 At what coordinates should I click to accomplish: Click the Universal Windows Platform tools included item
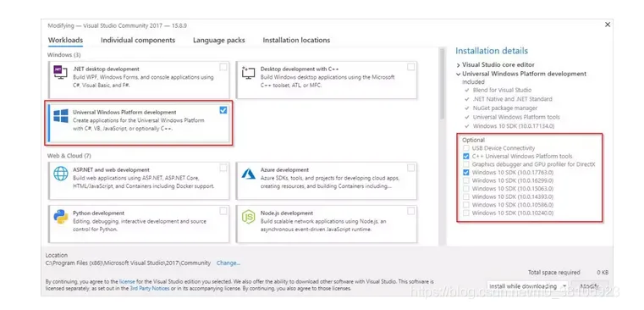[x=516, y=117]
